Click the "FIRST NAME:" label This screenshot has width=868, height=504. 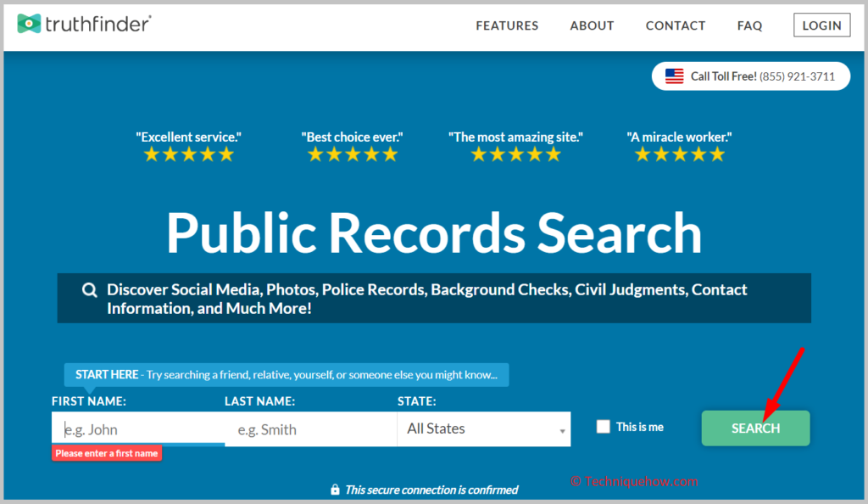click(x=88, y=401)
